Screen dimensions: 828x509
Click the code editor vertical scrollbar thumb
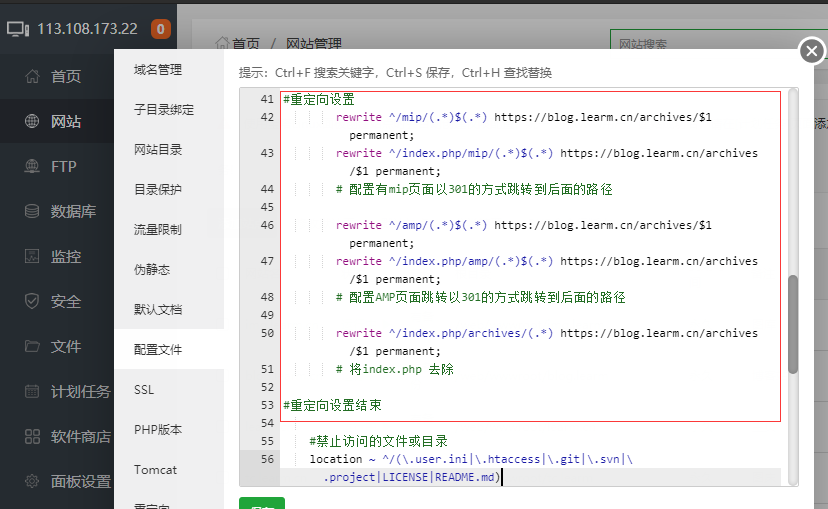pyautogui.click(x=793, y=325)
